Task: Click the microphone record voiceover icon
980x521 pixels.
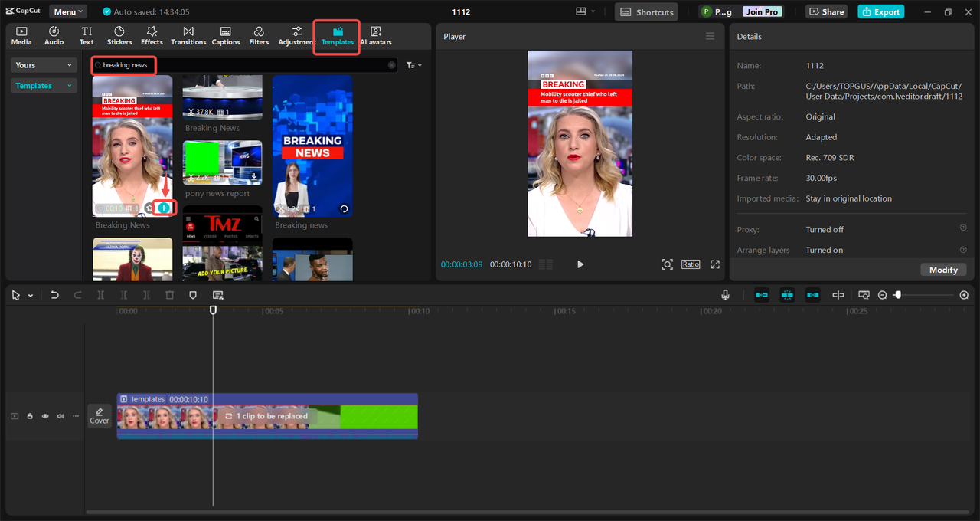Action: [x=725, y=295]
